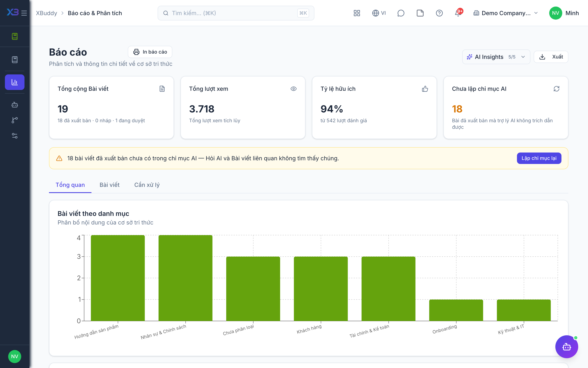Image resolution: width=588 pixels, height=368 pixels.
Task: Expand the Demo Company selector
Action: tap(505, 13)
